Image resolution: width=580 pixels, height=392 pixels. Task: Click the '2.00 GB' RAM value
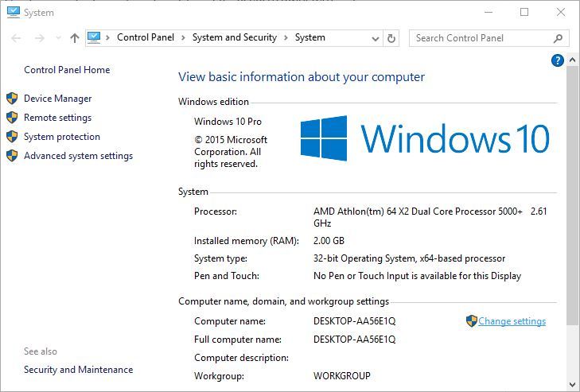pos(329,241)
